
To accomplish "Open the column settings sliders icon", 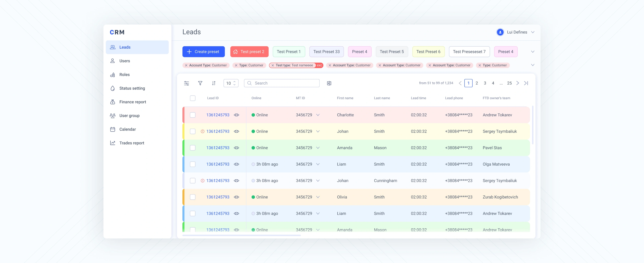I will tap(187, 83).
